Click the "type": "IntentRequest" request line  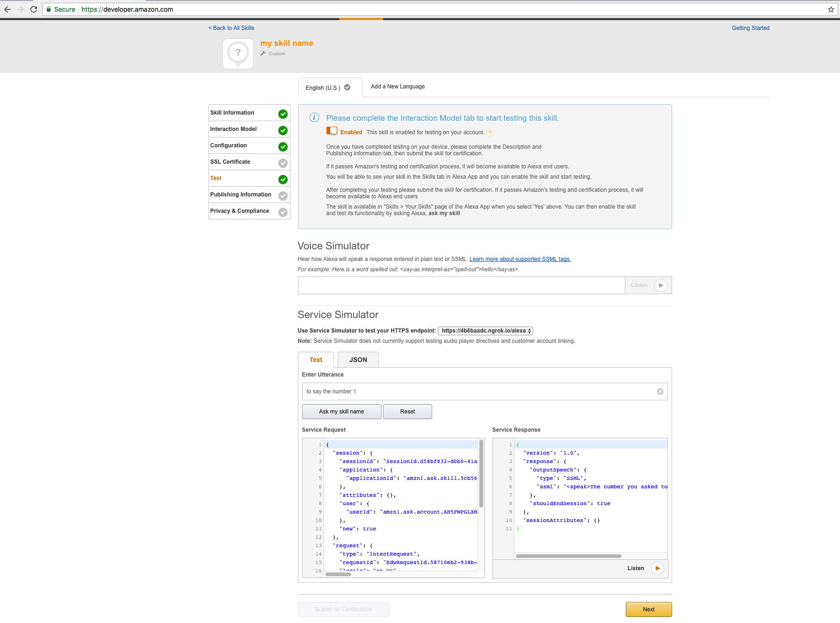coord(379,554)
